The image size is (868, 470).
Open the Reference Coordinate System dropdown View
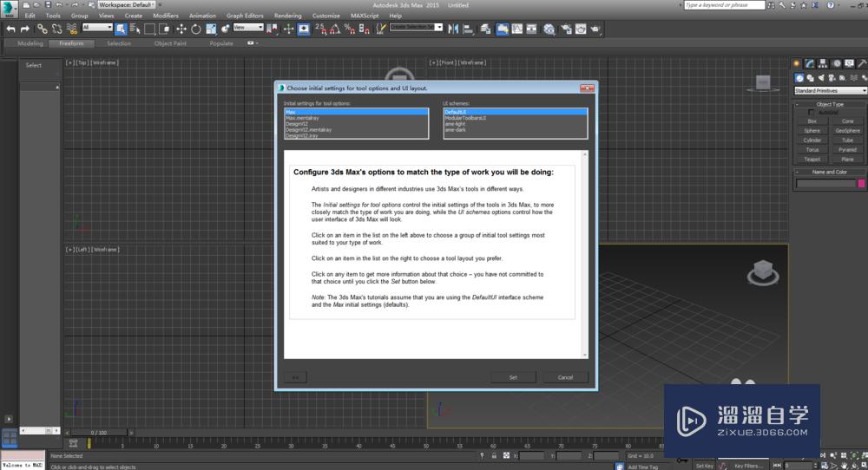point(248,27)
